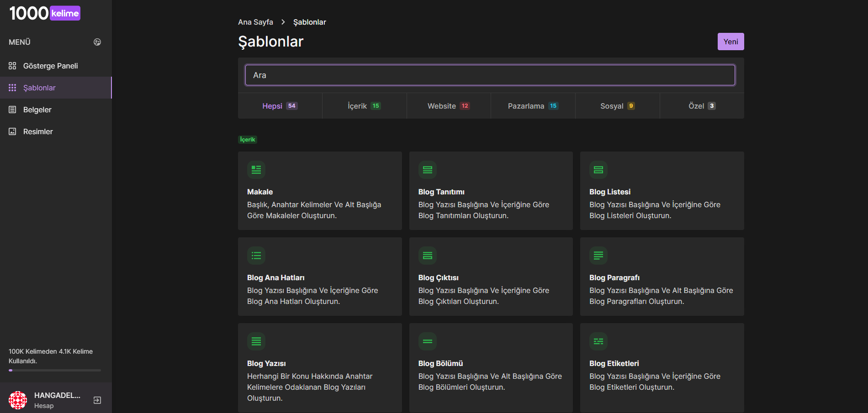Click the 1000kelime logo

click(45, 13)
